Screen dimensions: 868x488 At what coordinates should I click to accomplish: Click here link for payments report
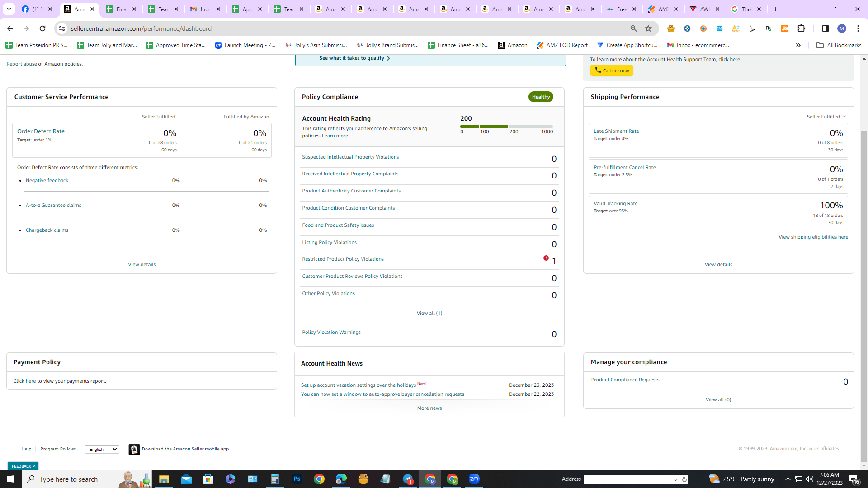(x=31, y=381)
